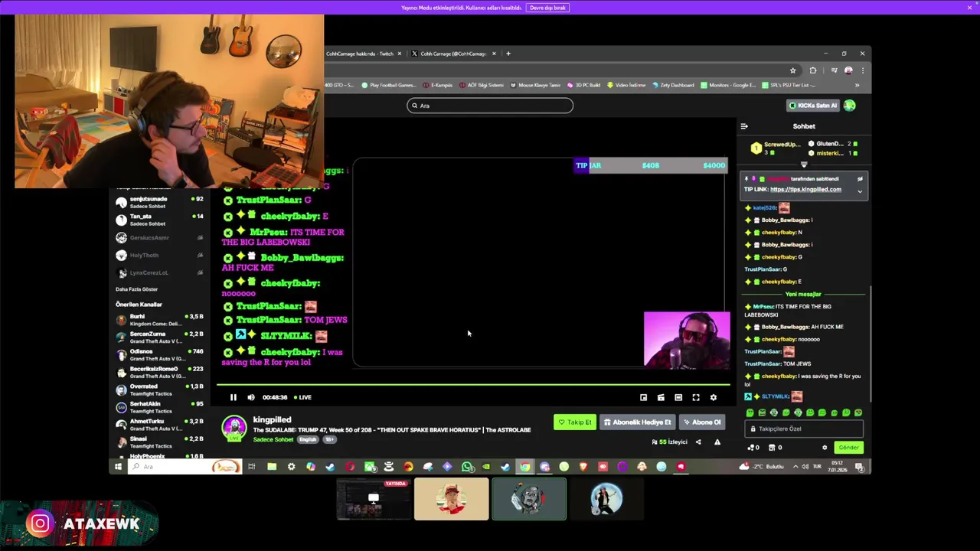Open the WhatsApp taskbar icon

pyautogui.click(x=466, y=467)
